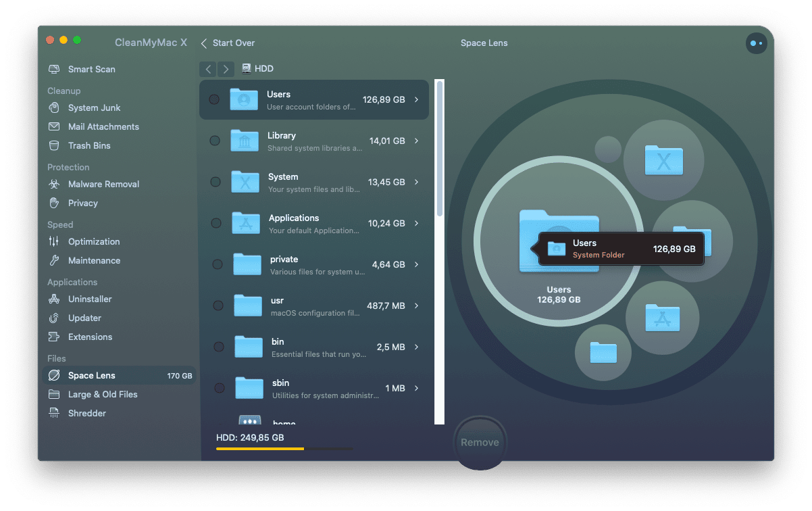Expand the Library row chevron
The image size is (812, 511).
pos(417,141)
